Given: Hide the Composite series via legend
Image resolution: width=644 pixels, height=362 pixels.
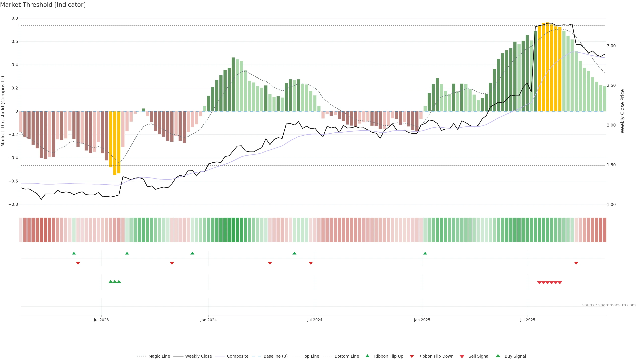Looking at the screenshot, I should (x=237, y=356).
